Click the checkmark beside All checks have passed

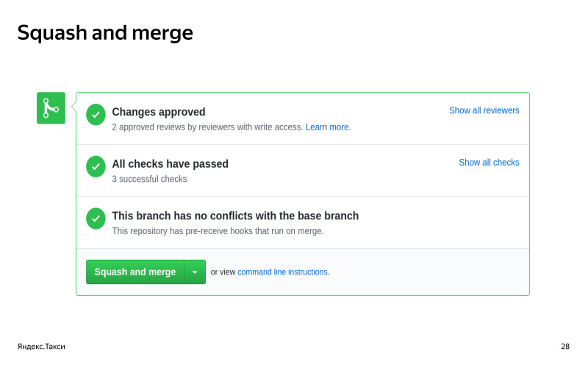[x=96, y=166]
